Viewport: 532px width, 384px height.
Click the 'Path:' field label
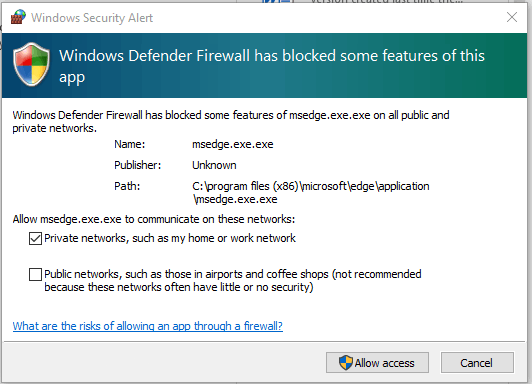click(127, 186)
